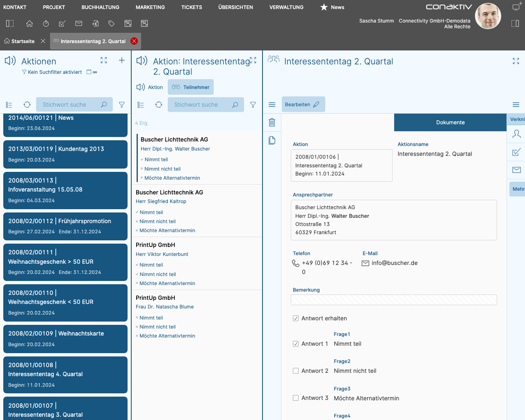525x420 pixels.
Task: Close the Interessententag 2. Quartal tab
Action: tap(134, 41)
